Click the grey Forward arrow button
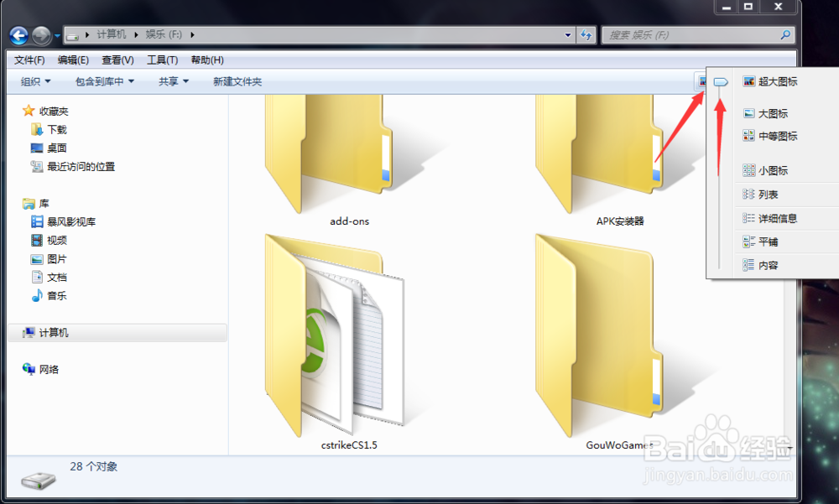This screenshot has width=839, height=504. tap(41, 36)
